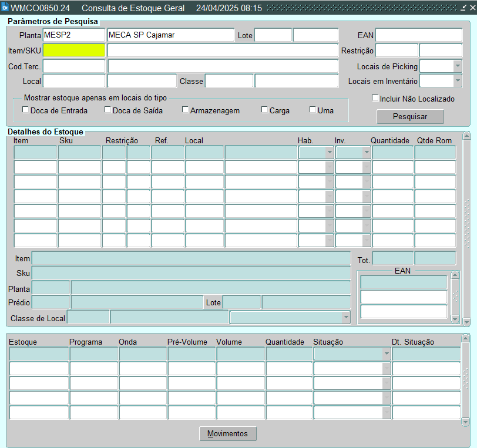Image resolution: width=477 pixels, height=448 pixels.
Task: Click the Oracle Forms window icon in title bar
Action: pos(5,8)
